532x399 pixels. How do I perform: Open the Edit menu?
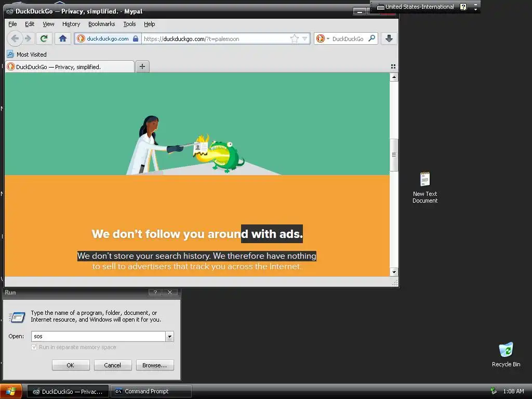(x=30, y=24)
